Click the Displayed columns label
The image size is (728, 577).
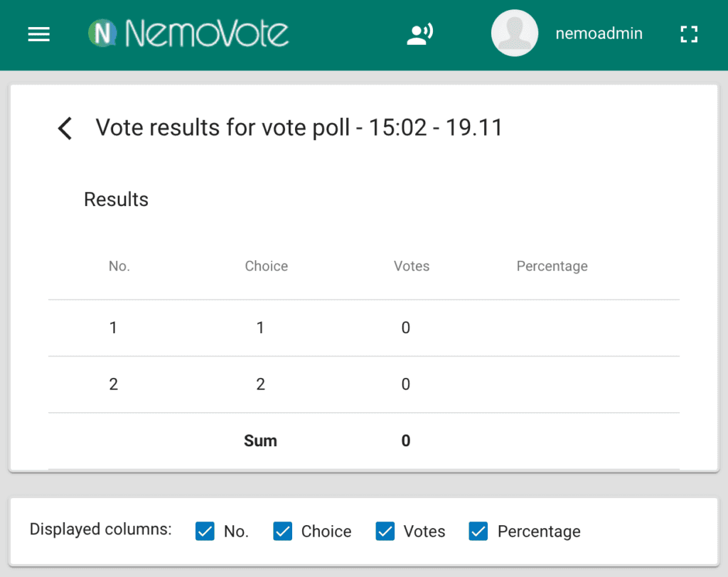click(x=100, y=529)
